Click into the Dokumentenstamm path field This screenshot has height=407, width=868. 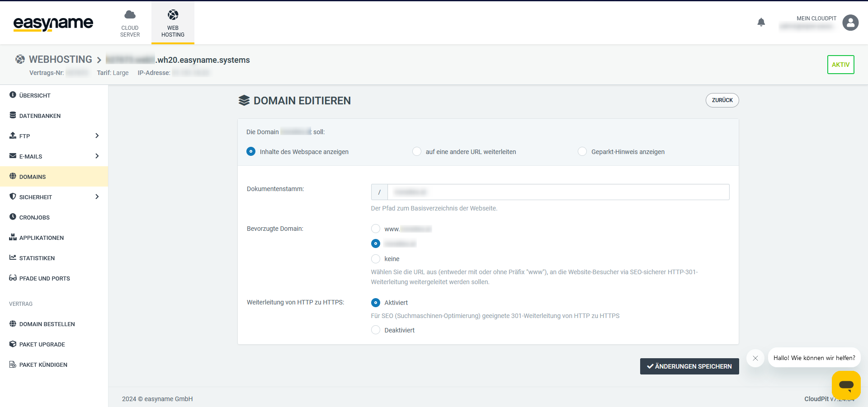pos(558,192)
